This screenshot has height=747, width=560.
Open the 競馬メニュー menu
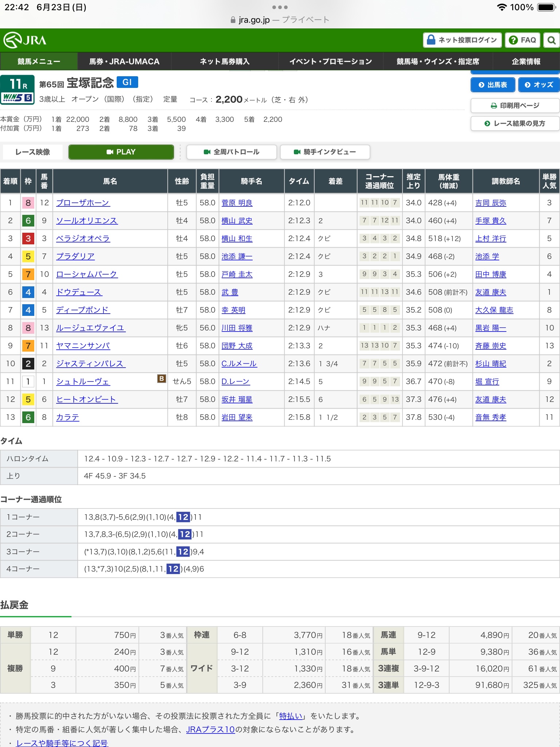click(x=39, y=61)
